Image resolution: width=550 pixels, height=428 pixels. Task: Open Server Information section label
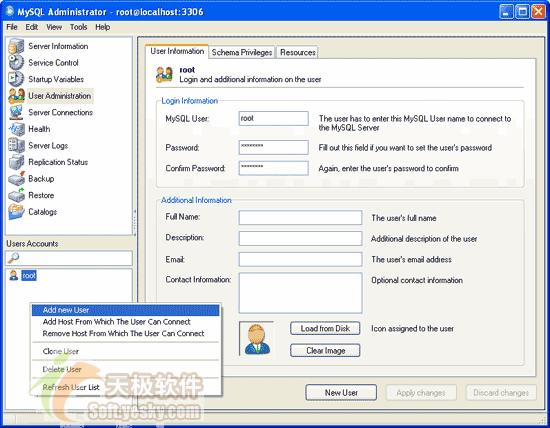tap(58, 46)
